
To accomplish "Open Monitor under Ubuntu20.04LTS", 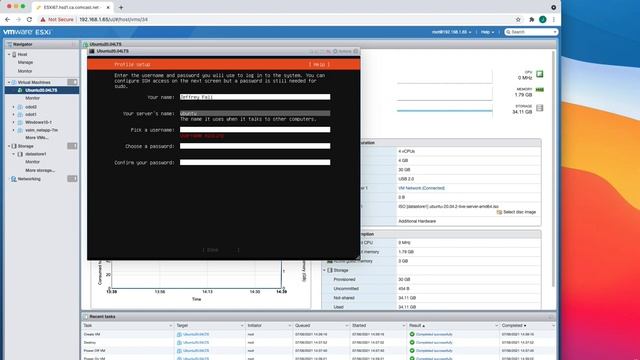I will 33,98.
